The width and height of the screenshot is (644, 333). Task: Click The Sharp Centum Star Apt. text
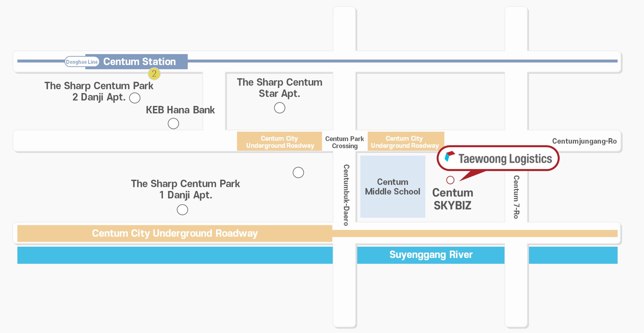pos(279,88)
